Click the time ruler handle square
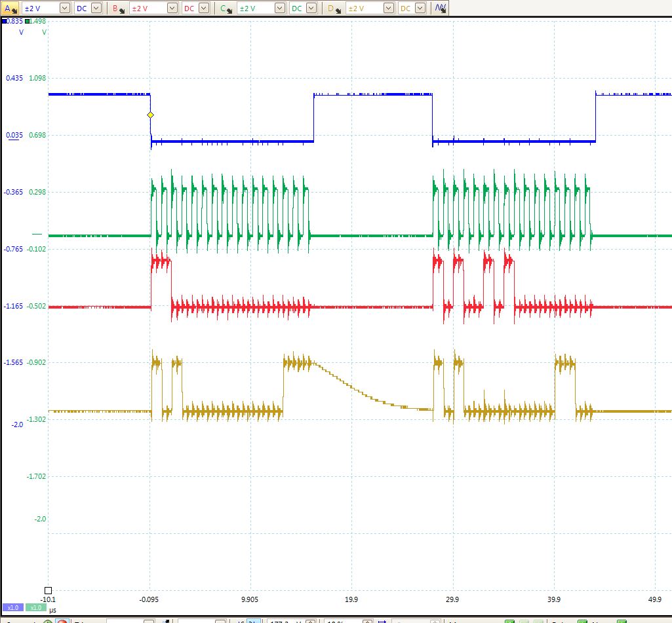672x623 pixels. [48, 590]
